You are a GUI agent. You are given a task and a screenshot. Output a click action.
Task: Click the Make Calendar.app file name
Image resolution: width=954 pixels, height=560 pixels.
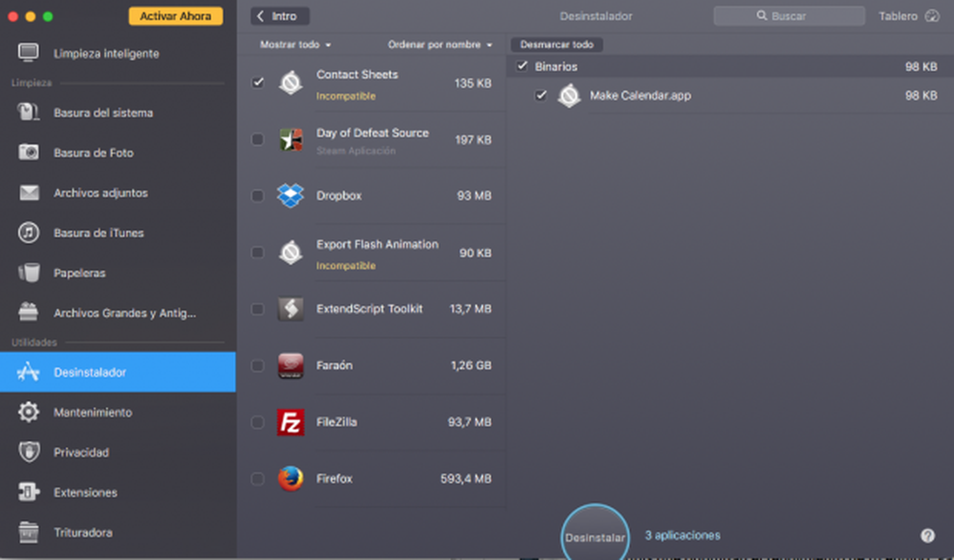coord(640,95)
